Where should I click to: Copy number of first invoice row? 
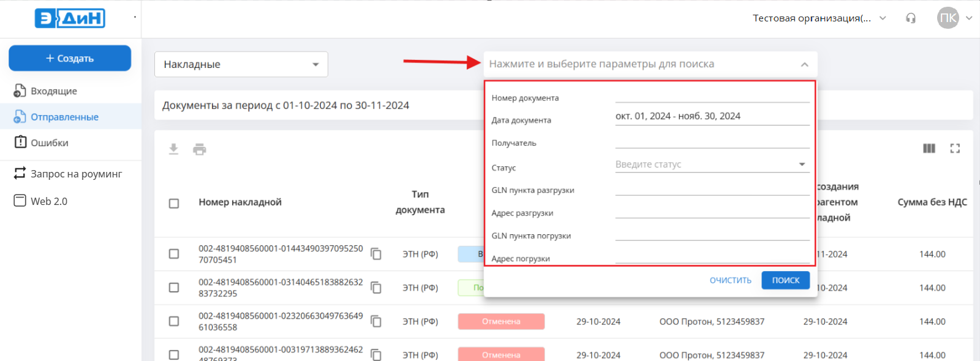point(376,254)
